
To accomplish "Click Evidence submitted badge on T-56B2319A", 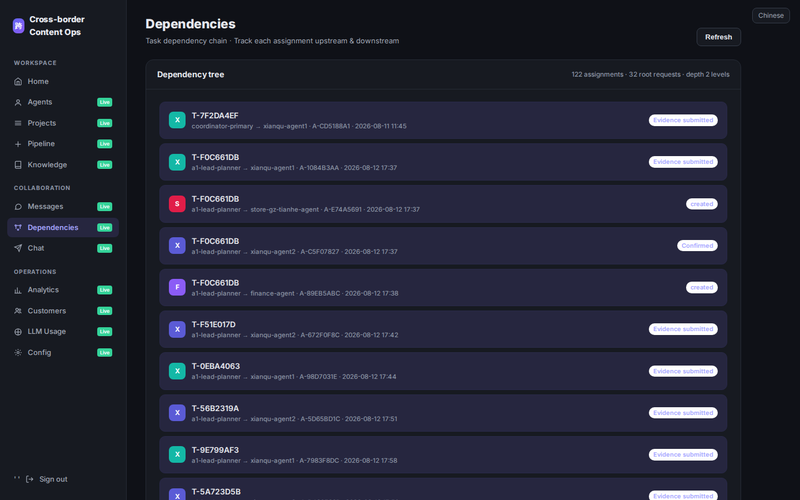I will click(x=683, y=413).
